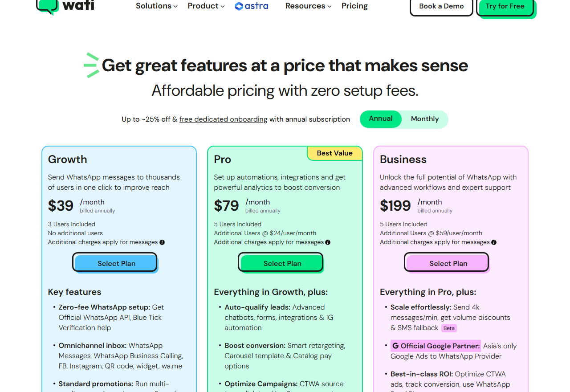
Task: Select the Pro plan
Action: 282,263
